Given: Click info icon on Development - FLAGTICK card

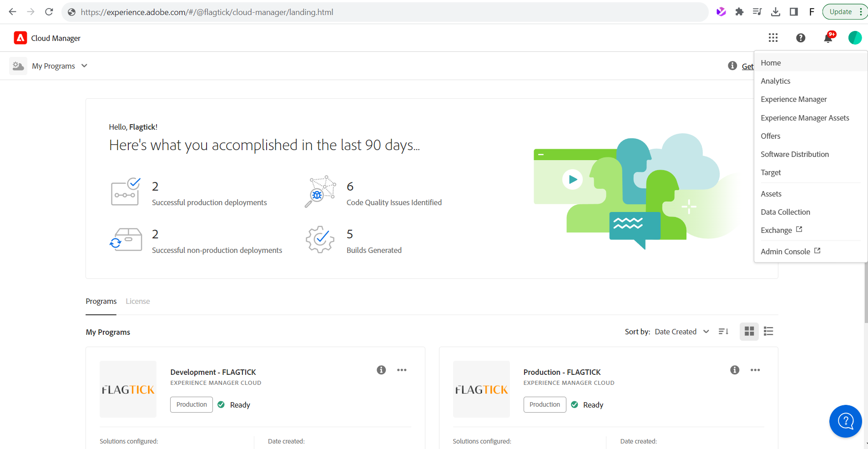Looking at the screenshot, I should tap(381, 370).
